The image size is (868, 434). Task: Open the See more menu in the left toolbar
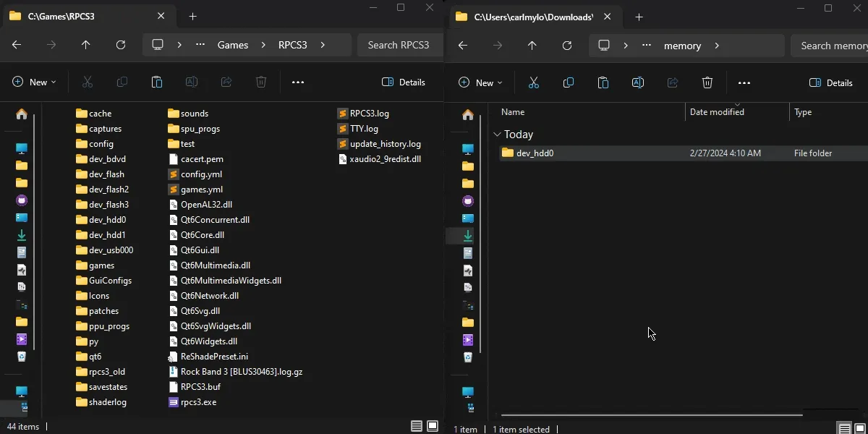[298, 82]
